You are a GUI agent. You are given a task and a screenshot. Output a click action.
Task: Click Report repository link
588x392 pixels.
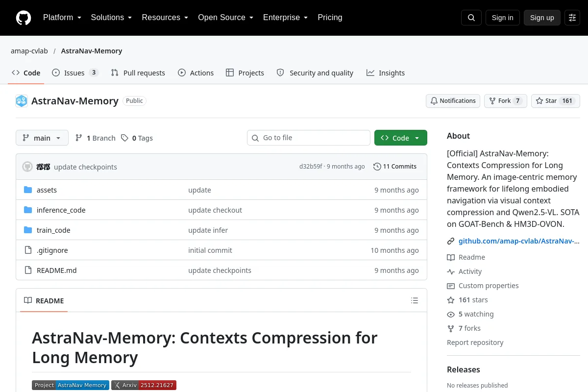[475, 343]
